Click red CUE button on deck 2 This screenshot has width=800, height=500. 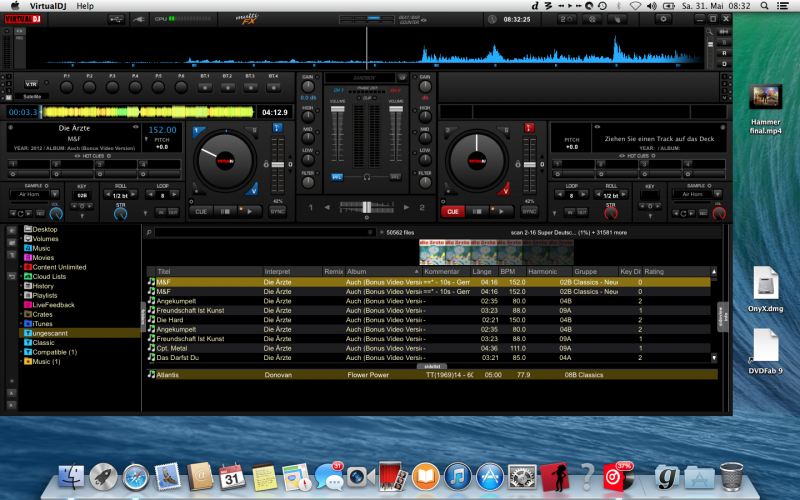(x=453, y=211)
